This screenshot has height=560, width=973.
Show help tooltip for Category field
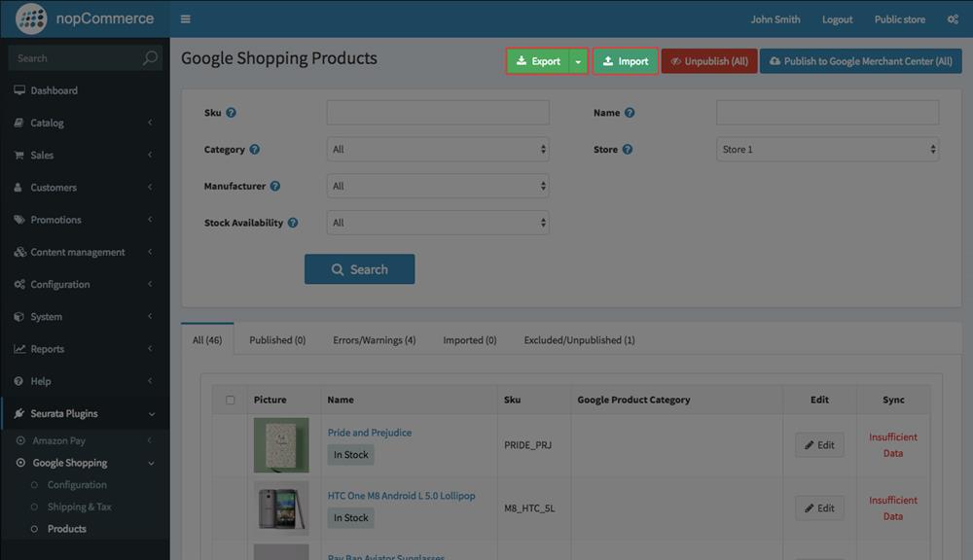[x=254, y=150]
